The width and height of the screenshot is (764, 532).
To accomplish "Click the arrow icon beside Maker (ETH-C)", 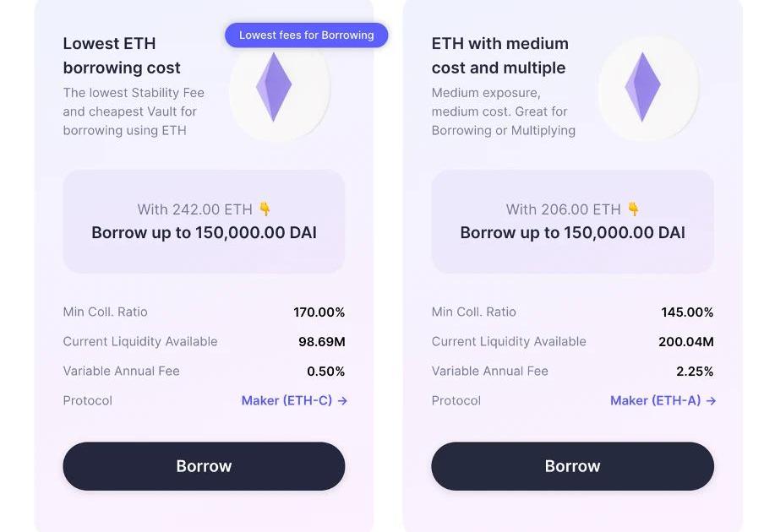I will click(x=342, y=401).
